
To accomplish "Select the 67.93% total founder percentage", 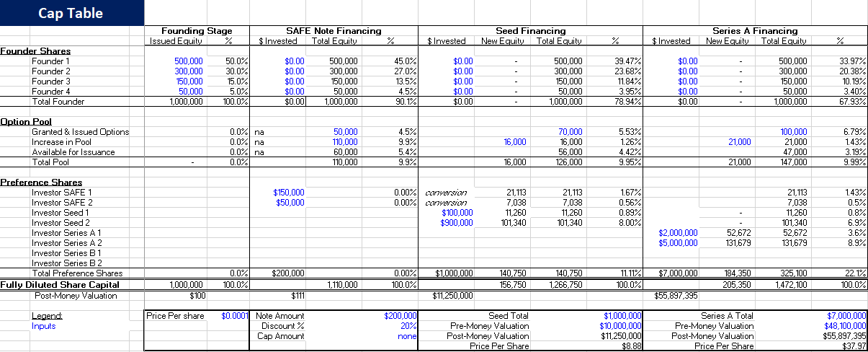I will [x=854, y=102].
